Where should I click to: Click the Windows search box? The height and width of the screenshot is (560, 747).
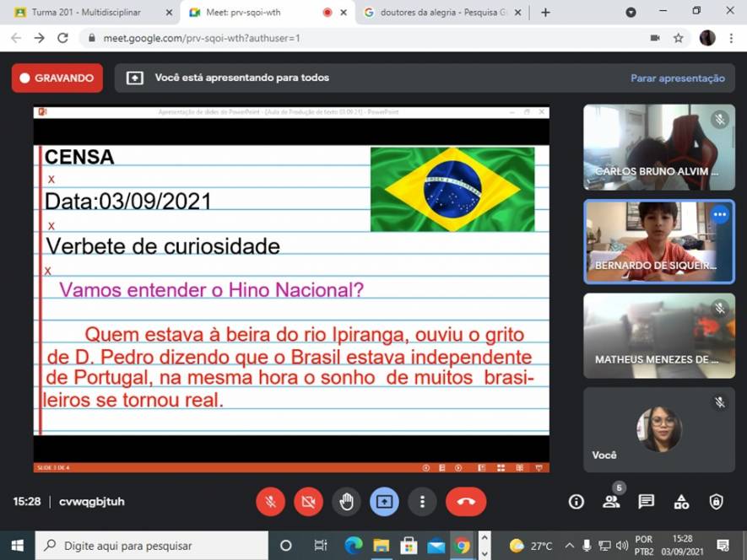pyautogui.click(x=152, y=546)
